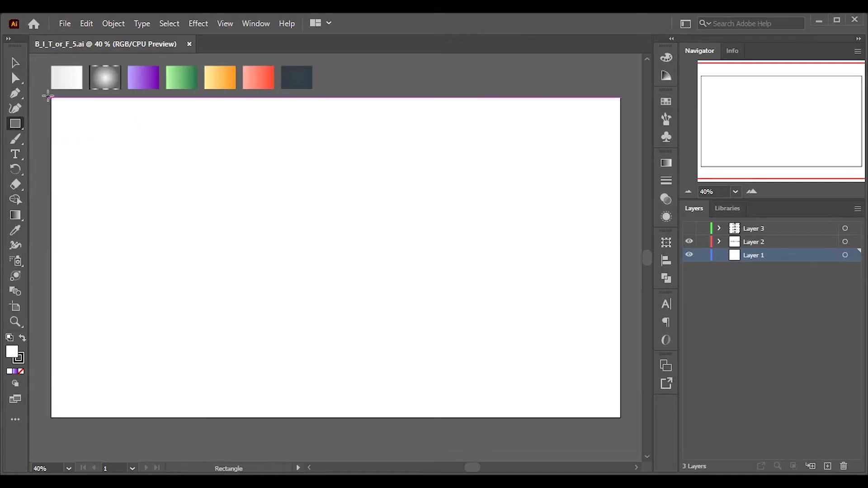This screenshot has width=868, height=488.
Task: Open the Effect menu
Action: pos(198,23)
